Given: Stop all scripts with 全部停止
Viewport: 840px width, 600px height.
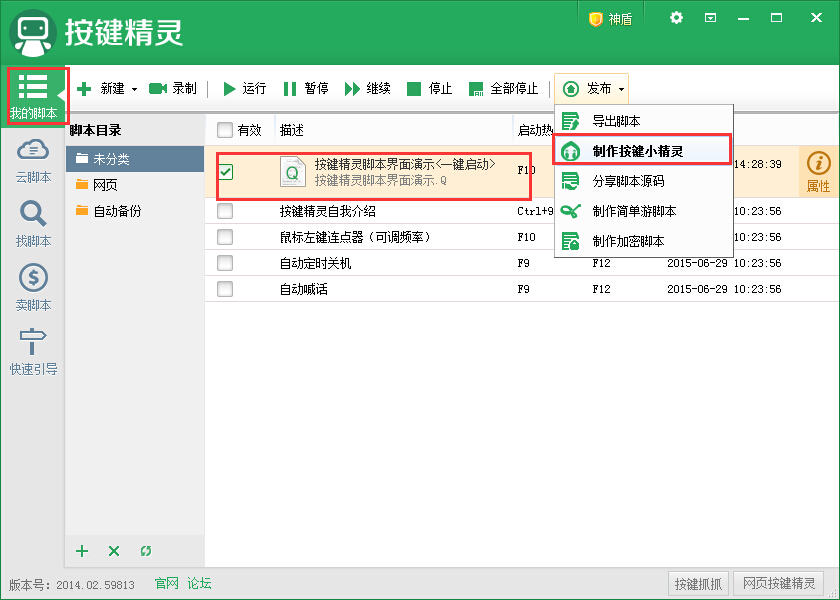Looking at the screenshot, I should [503, 88].
